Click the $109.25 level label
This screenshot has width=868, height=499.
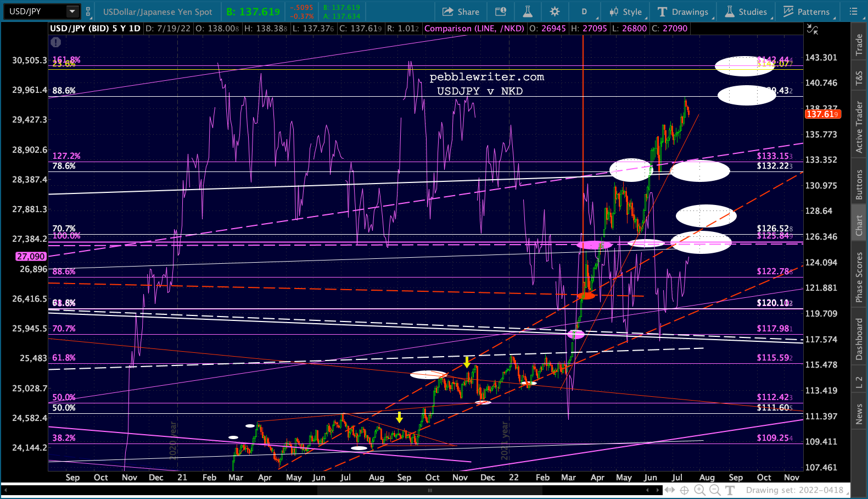click(x=774, y=438)
